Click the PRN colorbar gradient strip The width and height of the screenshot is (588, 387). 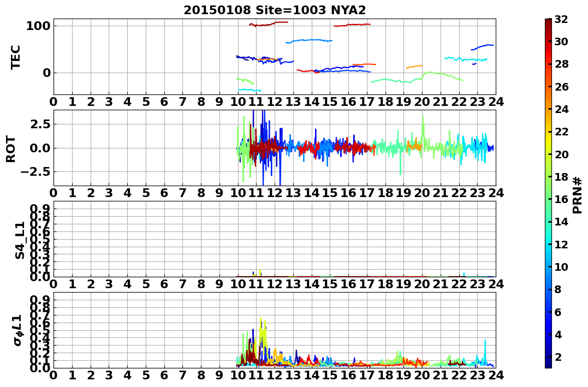pyautogui.click(x=548, y=193)
